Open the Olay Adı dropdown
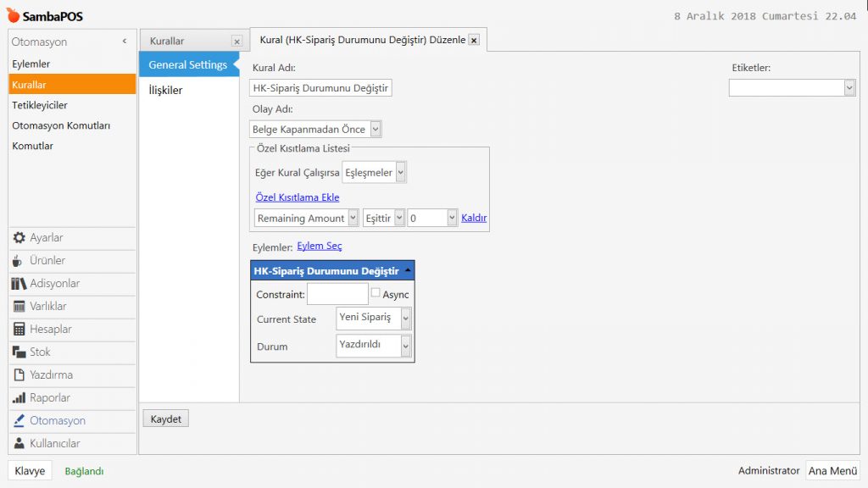Image resolution: width=868 pixels, height=488 pixels. pyautogui.click(x=376, y=130)
